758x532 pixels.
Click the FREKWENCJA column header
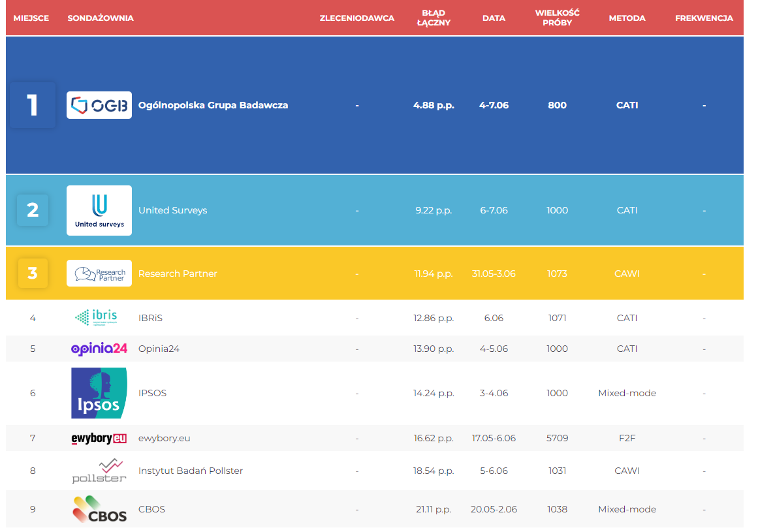[704, 18]
